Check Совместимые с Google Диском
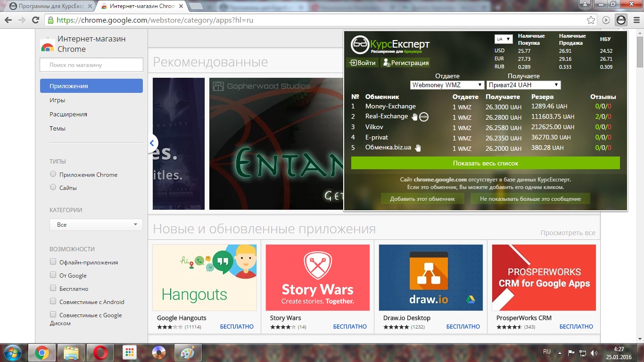 [x=53, y=315]
